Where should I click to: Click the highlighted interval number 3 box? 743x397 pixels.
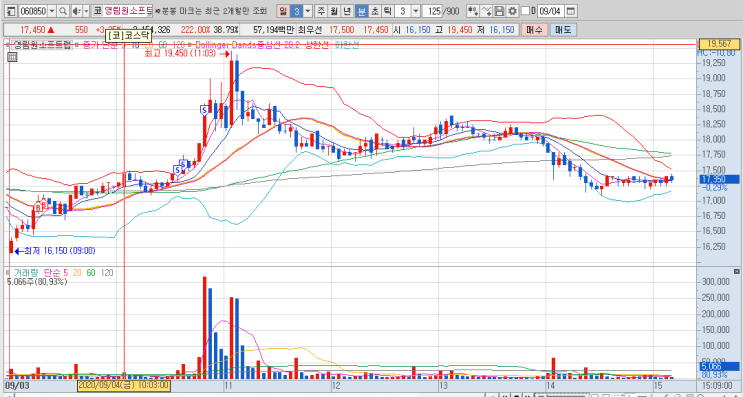[296, 10]
